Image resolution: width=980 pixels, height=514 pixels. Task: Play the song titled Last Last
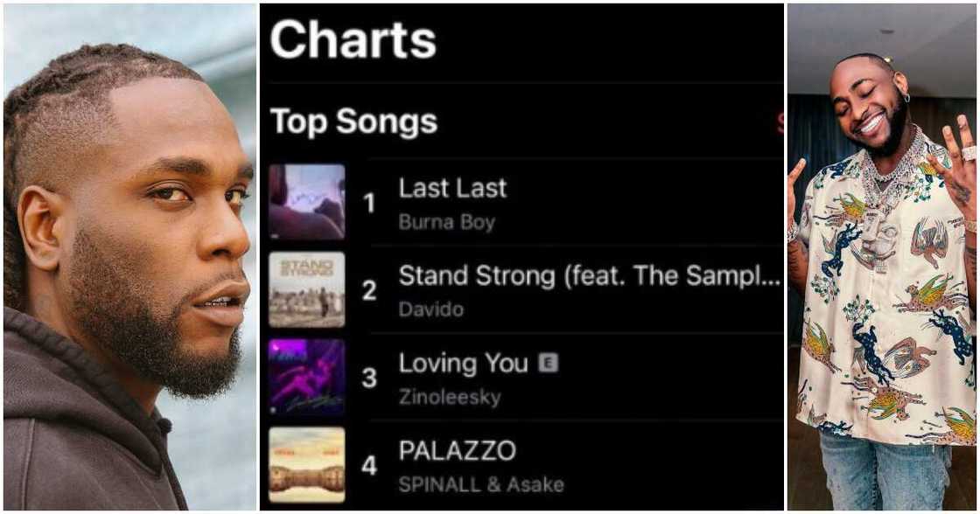[x=452, y=188]
